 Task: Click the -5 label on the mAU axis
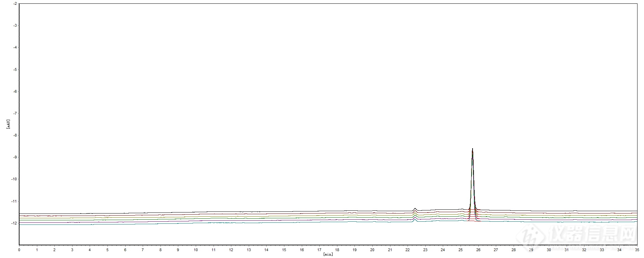coord(15,69)
